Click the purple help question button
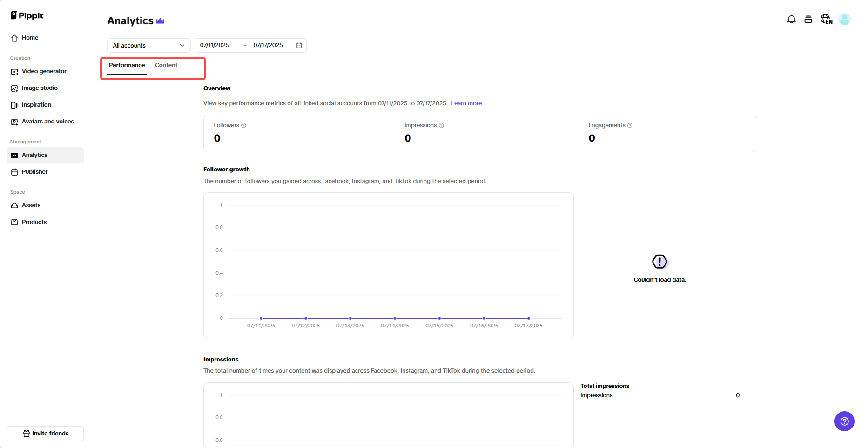 [x=844, y=421]
